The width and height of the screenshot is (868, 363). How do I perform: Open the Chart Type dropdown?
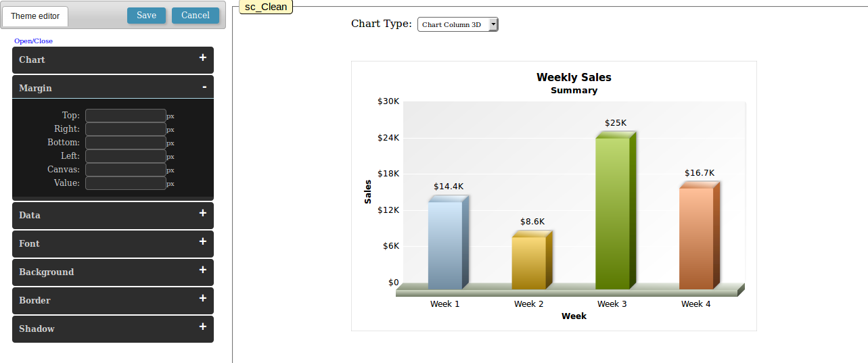pos(457,24)
